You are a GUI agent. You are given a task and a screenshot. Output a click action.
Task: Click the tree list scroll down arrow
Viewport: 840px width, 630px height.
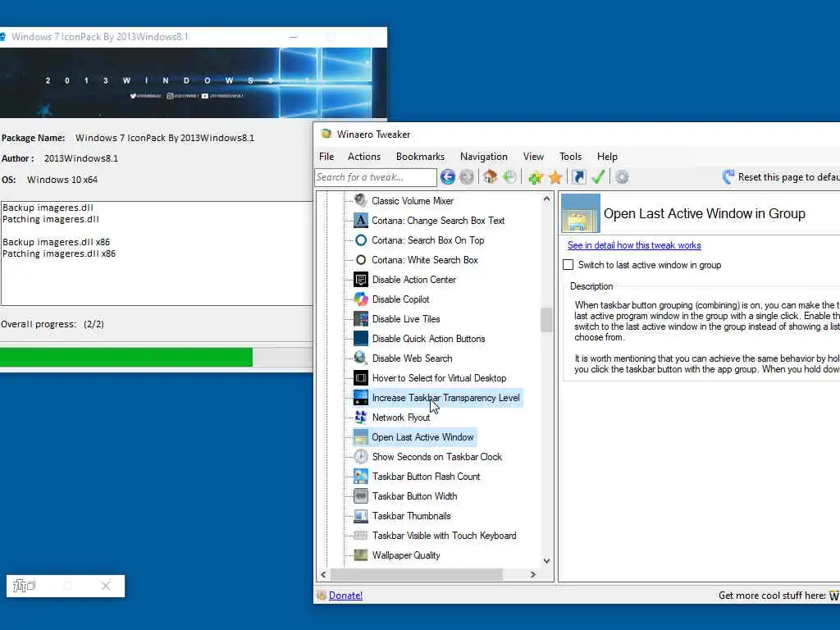point(546,561)
